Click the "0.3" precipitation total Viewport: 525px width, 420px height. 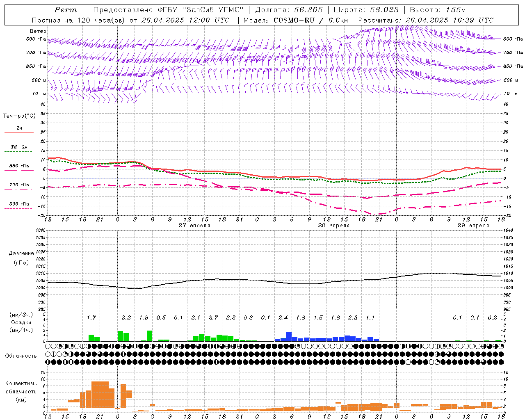248,318
